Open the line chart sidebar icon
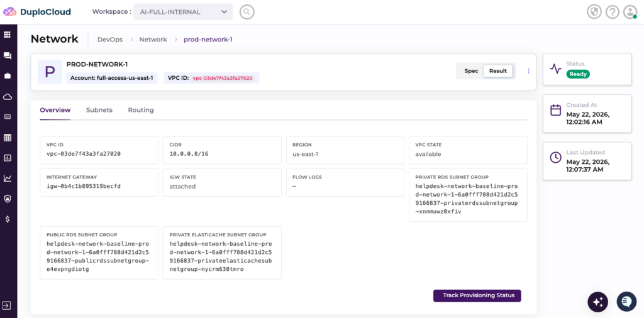This screenshot has height=318, width=644. click(x=8, y=178)
